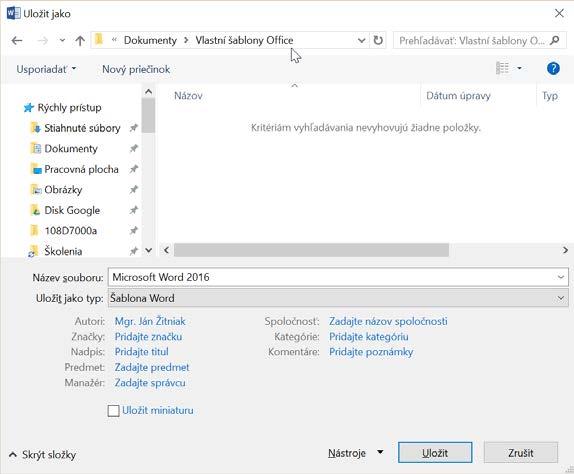Click pin icon next to Disk Google
Viewport: 574px width, 474px height.
coord(134,210)
